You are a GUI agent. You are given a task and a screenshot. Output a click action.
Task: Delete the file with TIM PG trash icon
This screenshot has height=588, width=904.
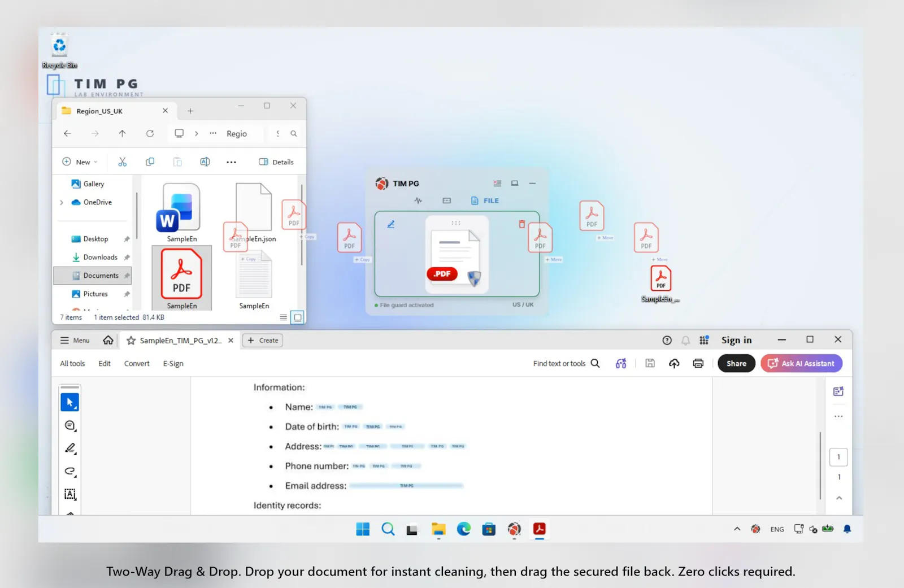(522, 224)
